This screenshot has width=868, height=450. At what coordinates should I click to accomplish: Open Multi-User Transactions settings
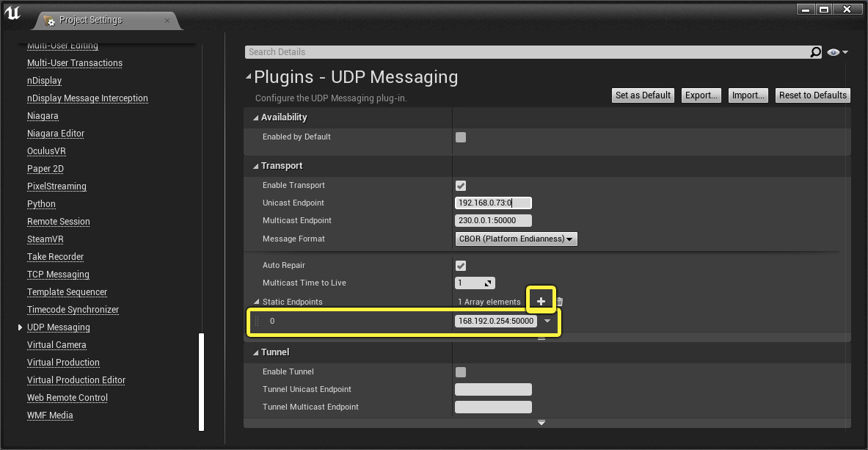coord(75,63)
